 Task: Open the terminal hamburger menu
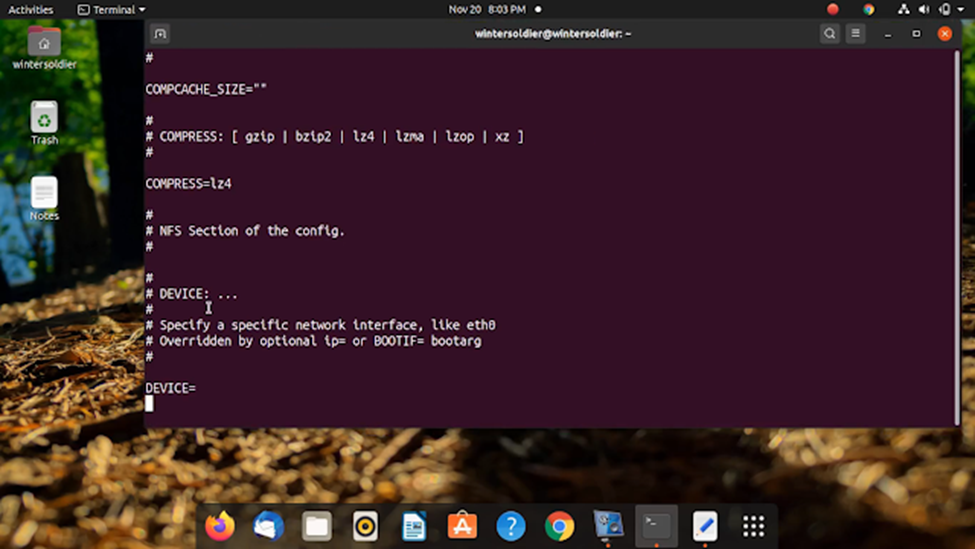click(855, 33)
